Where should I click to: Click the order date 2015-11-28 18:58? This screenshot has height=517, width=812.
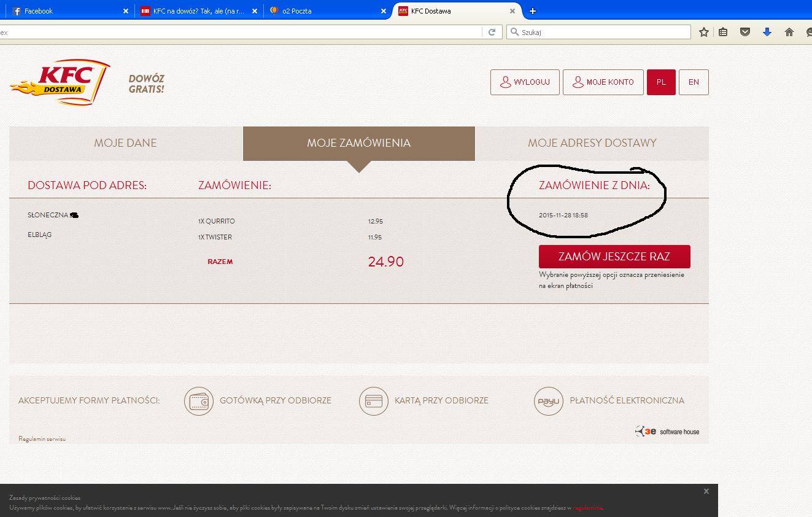[x=563, y=215]
